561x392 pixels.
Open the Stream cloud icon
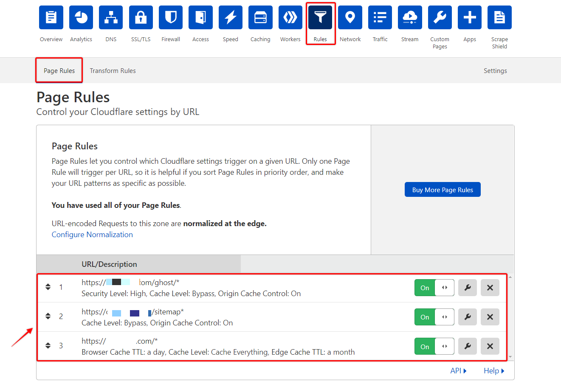pyautogui.click(x=410, y=17)
